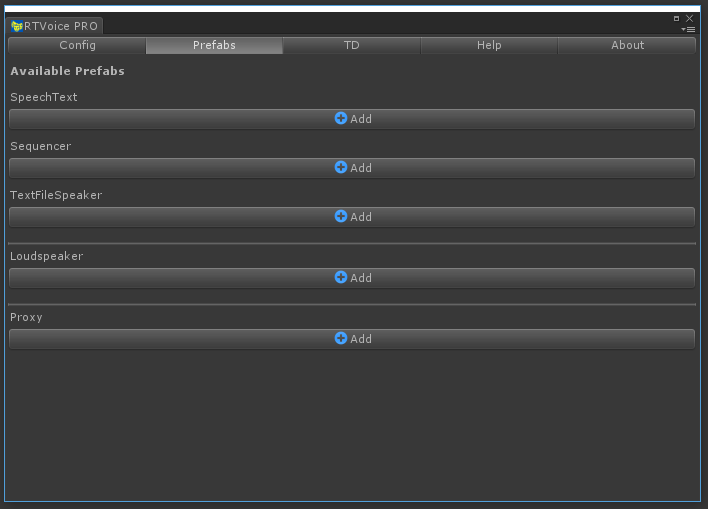Image resolution: width=708 pixels, height=509 pixels.
Task: Click the Loudspeaker label
Action: point(47,256)
